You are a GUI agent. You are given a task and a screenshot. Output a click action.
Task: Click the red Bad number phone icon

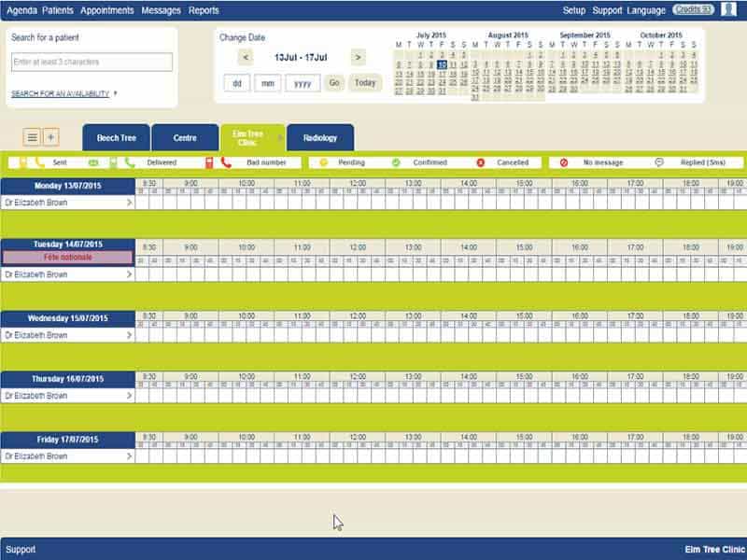(226, 162)
